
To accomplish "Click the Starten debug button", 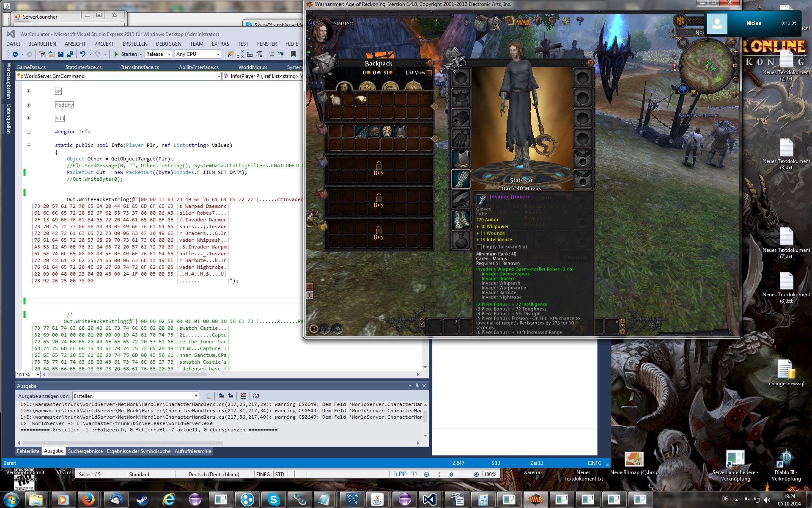I will (x=126, y=54).
